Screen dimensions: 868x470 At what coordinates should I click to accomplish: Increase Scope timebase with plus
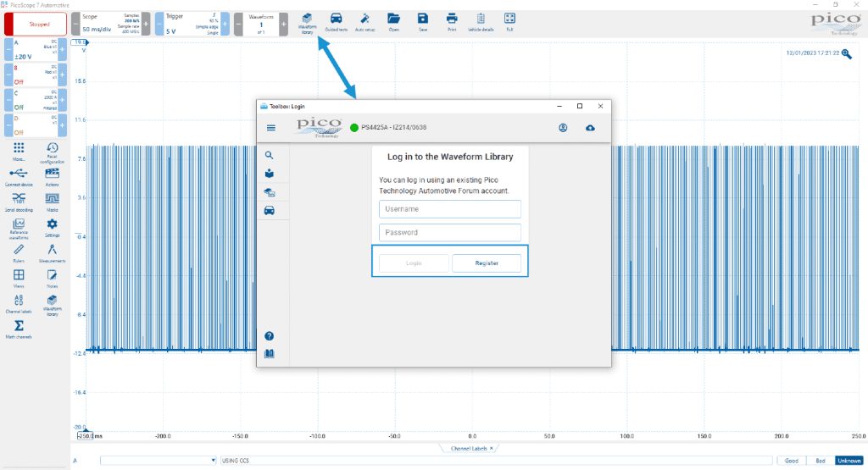pos(146,24)
